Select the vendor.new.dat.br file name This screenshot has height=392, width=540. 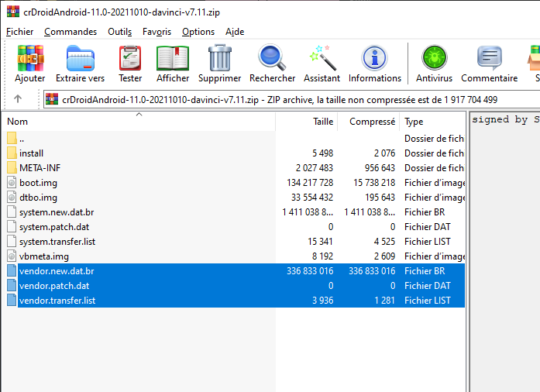point(57,271)
